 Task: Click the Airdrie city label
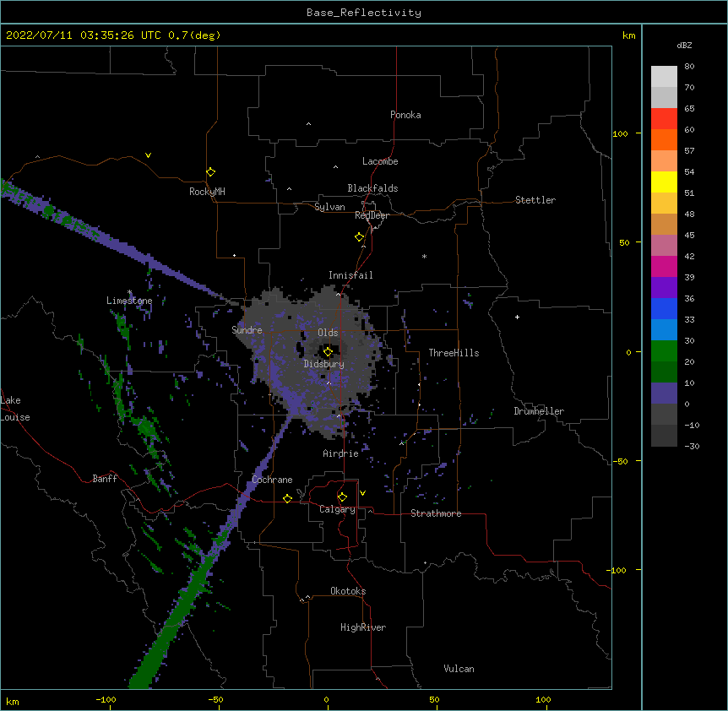(340, 453)
